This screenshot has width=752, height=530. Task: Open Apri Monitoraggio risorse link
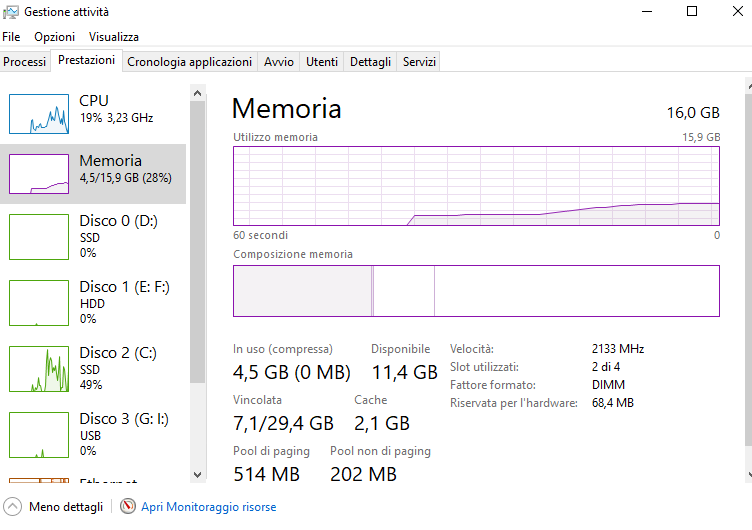pos(209,507)
